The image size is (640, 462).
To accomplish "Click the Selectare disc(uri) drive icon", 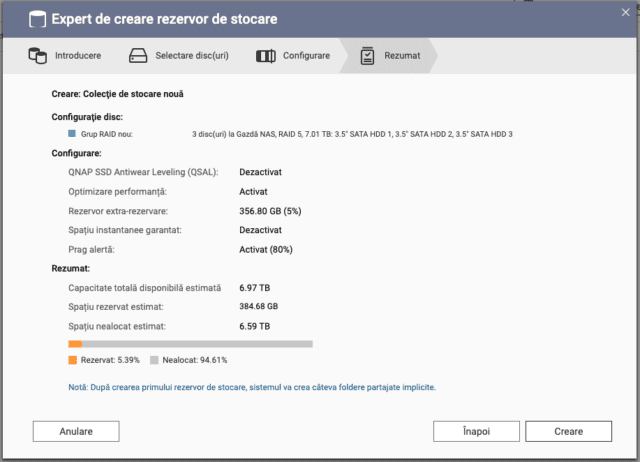I will click(139, 56).
